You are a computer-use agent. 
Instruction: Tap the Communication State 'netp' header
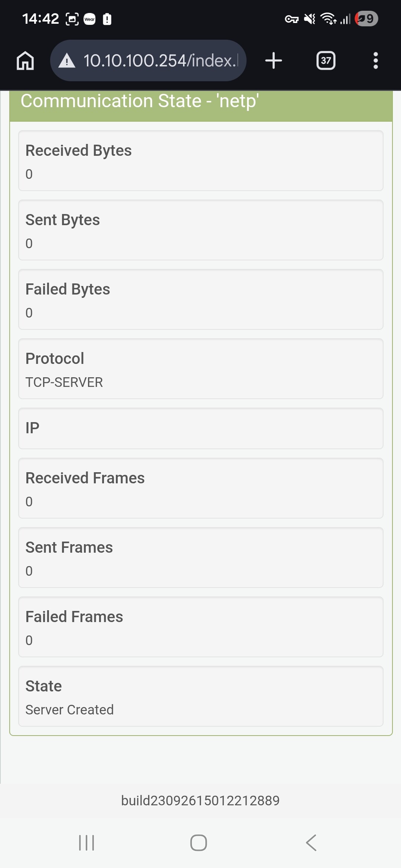pyautogui.click(x=200, y=102)
